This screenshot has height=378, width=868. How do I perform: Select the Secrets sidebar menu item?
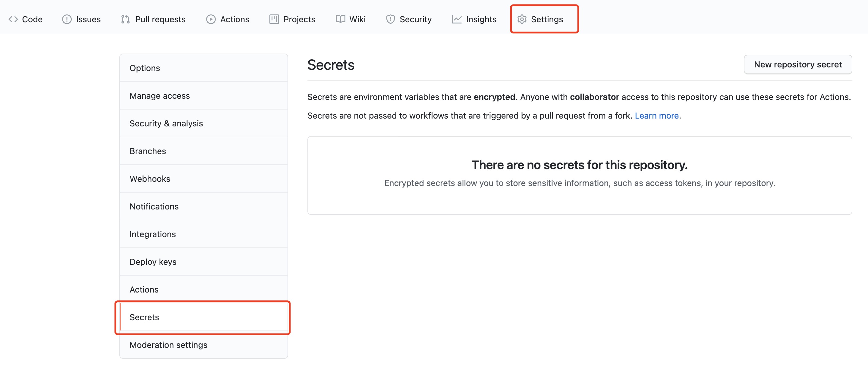[x=144, y=317]
